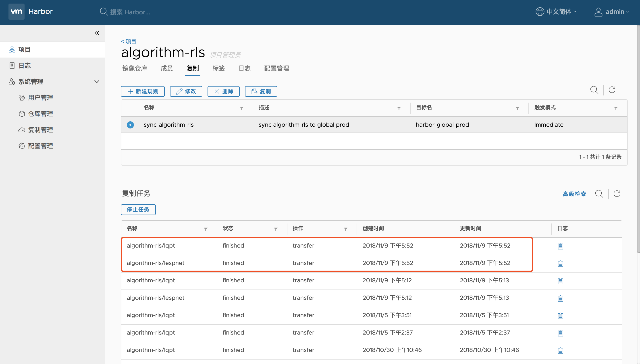Refresh the replication jobs list
Image resolution: width=640 pixels, height=364 pixels.
(x=617, y=194)
